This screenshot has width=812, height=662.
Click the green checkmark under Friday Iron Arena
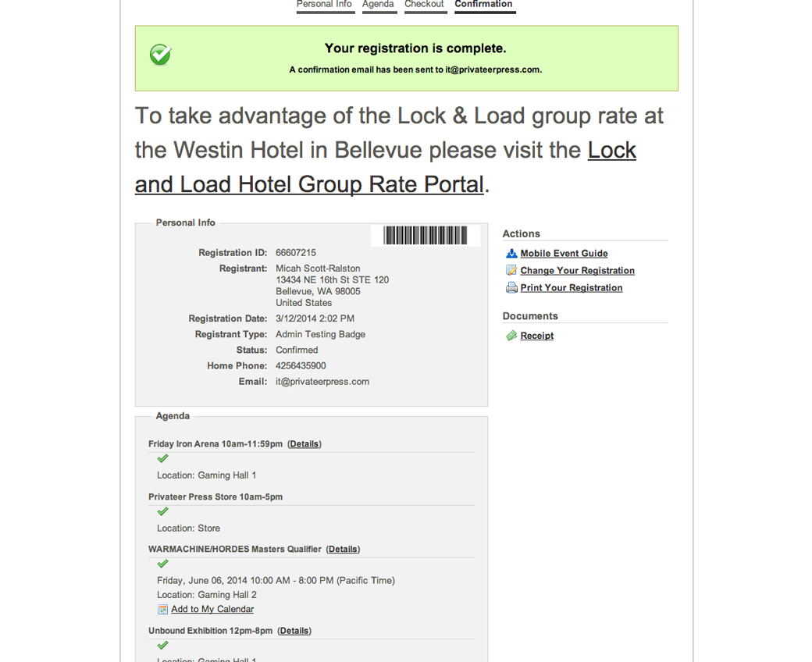162,459
